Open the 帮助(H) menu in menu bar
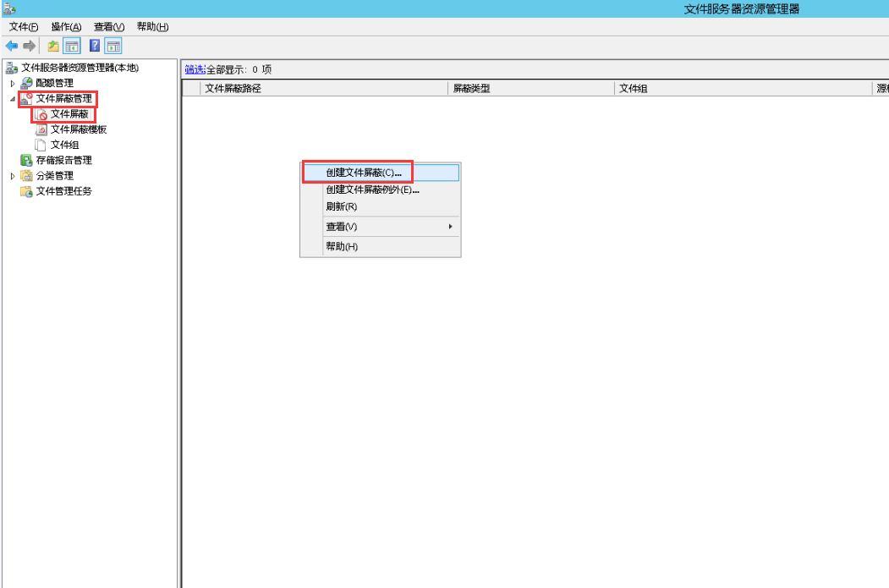The image size is (889, 588). (152, 26)
